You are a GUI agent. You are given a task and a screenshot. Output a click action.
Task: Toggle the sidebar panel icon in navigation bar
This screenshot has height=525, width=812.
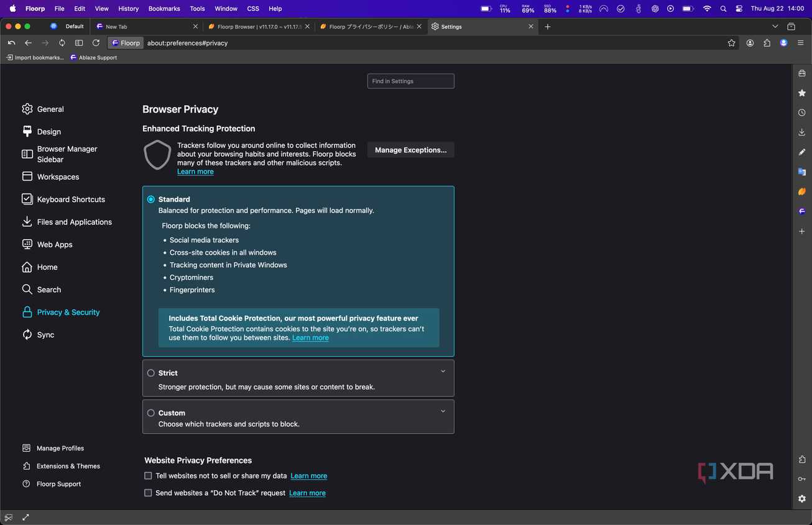click(79, 43)
